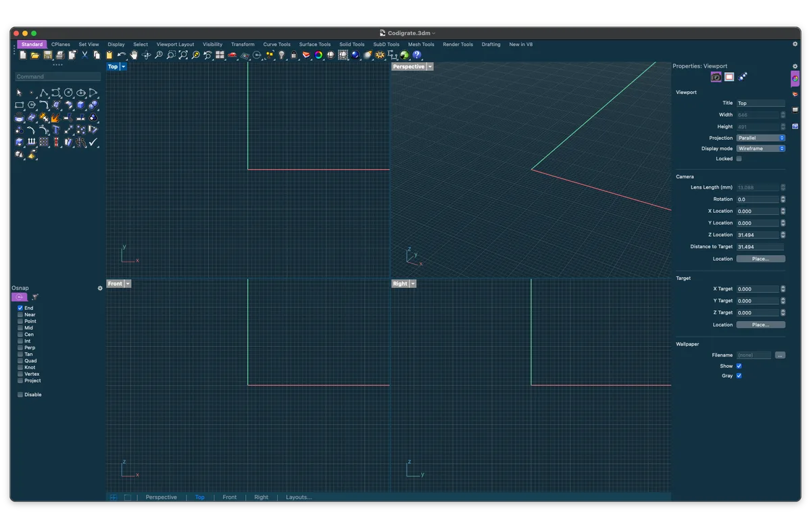Tick the Disable osnap checkbox
Screen dimensions: 811x532
coord(20,395)
